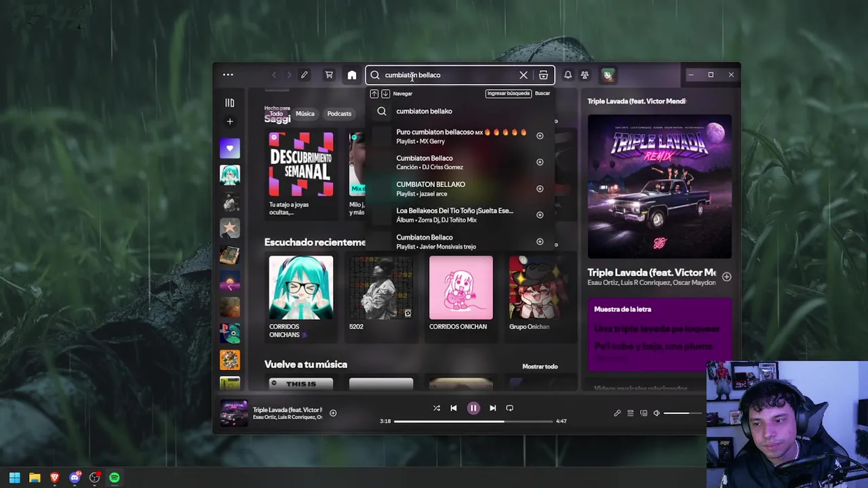Select the 'Todo' filter chip
Image resolution: width=868 pixels, height=488 pixels.
coord(277,114)
